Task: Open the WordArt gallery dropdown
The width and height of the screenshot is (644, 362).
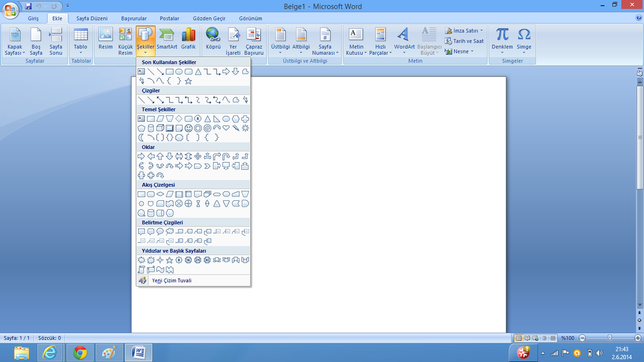Action: [x=404, y=40]
